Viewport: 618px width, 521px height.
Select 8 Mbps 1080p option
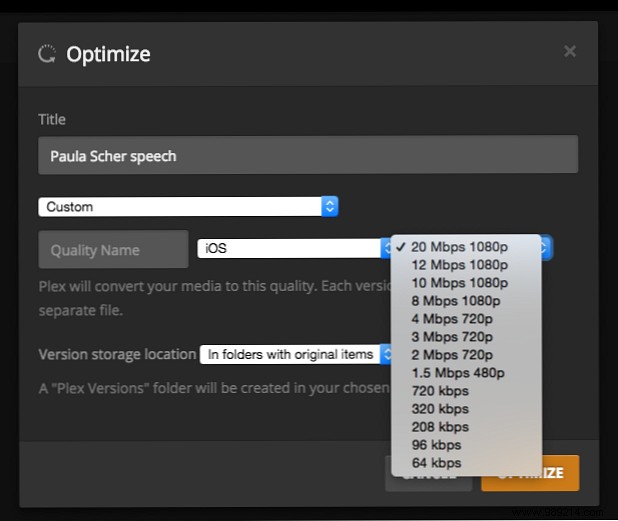[x=466, y=301]
